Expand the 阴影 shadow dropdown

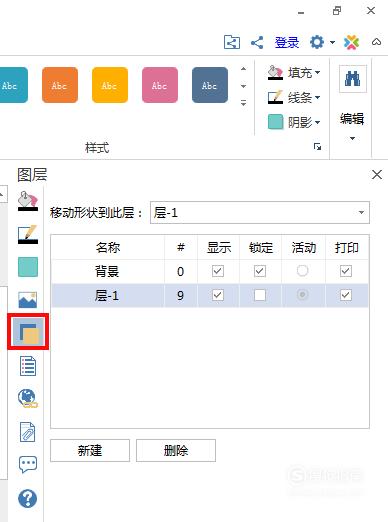click(x=318, y=122)
